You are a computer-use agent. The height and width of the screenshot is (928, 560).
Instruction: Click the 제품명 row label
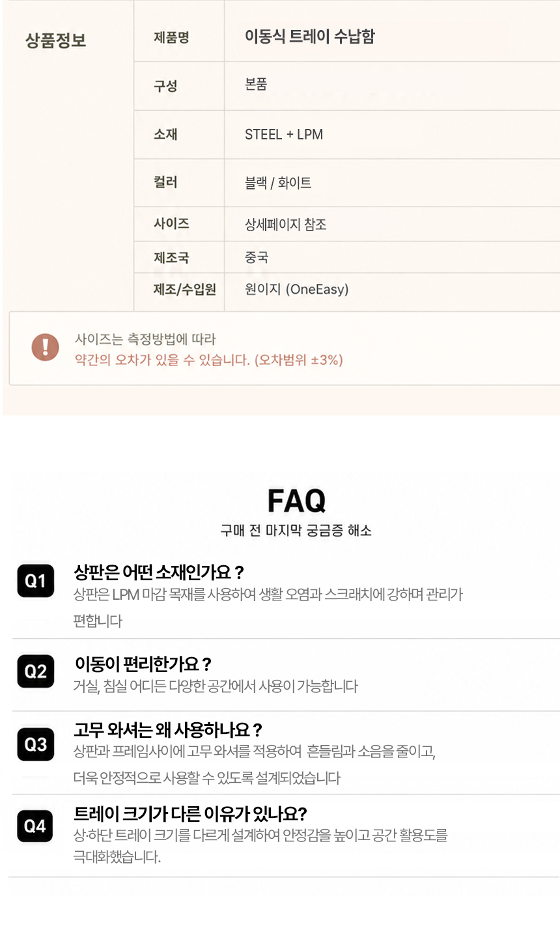171,37
